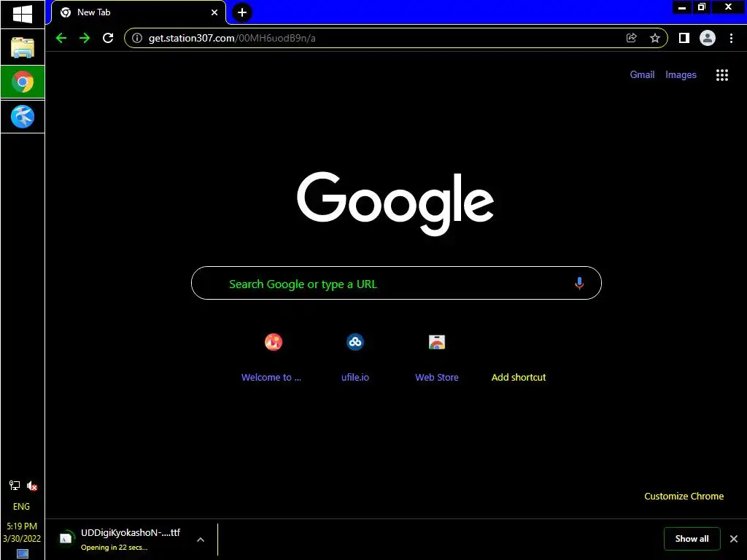Share this page using the share icon

[x=631, y=38]
